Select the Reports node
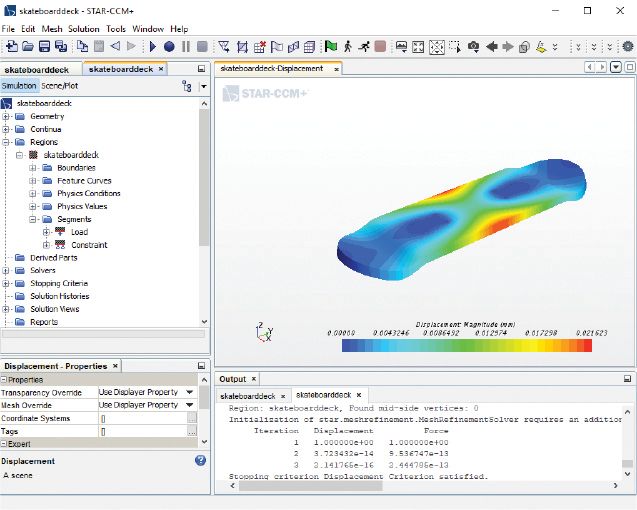This screenshot has width=637, height=510. click(x=44, y=322)
